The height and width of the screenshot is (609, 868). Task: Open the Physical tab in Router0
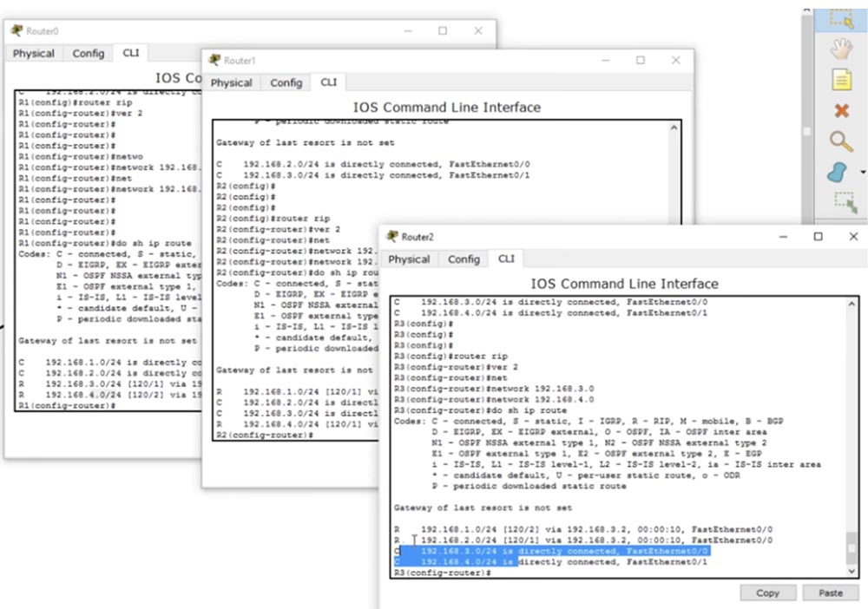pos(34,53)
